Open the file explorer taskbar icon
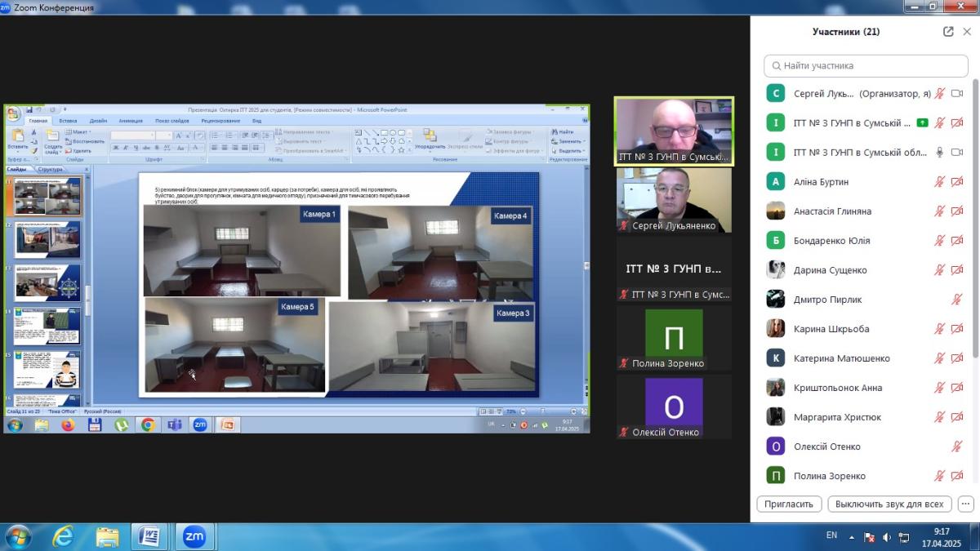 tap(107, 536)
